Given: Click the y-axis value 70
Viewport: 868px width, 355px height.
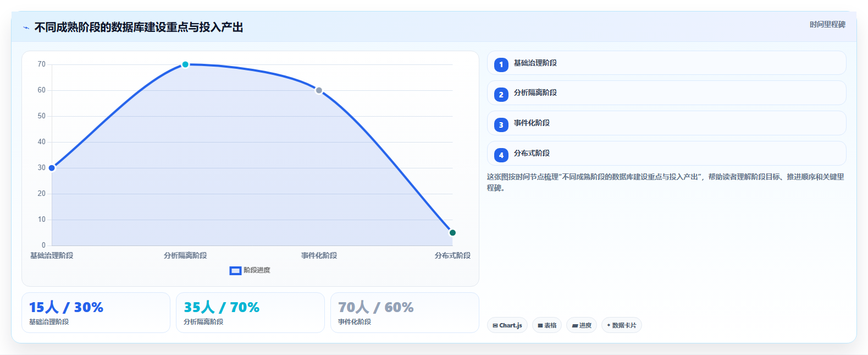Looking at the screenshot, I should tap(42, 64).
